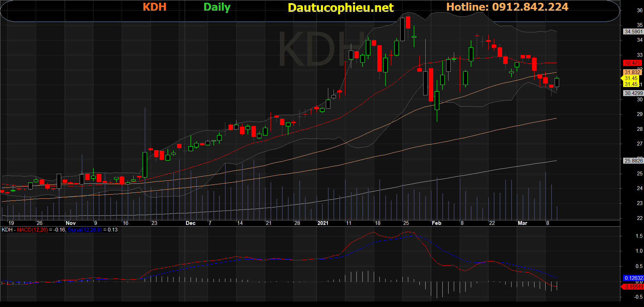The image size is (644, 307).
Task: Click the Dec marker on time axis
Action: tap(190, 223)
